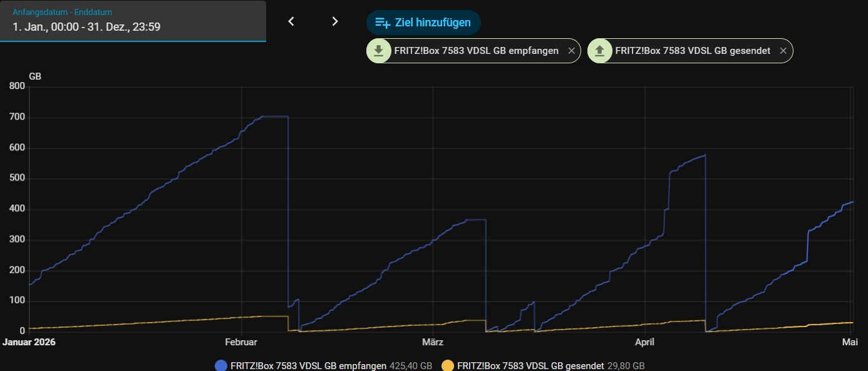Click the Ziel hinzufügen button
This screenshot has height=371, width=868.
point(423,23)
